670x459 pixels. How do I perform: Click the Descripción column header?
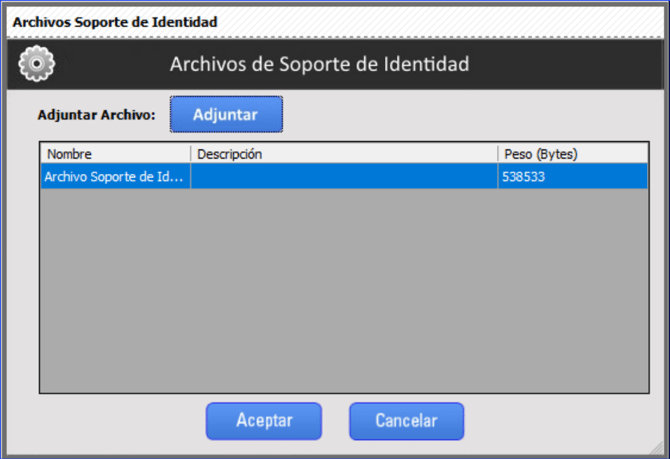click(344, 153)
